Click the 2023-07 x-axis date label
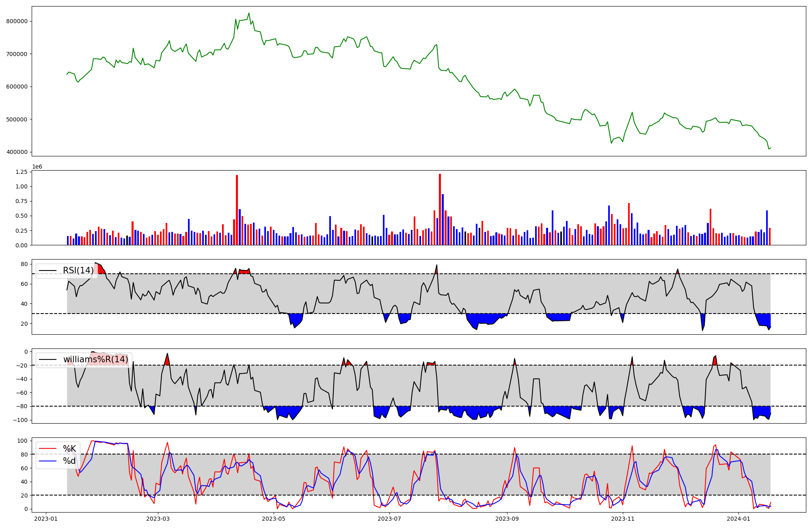Image resolution: width=812 pixels, height=528 pixels. pyautogui.click(x=389, y=519)
